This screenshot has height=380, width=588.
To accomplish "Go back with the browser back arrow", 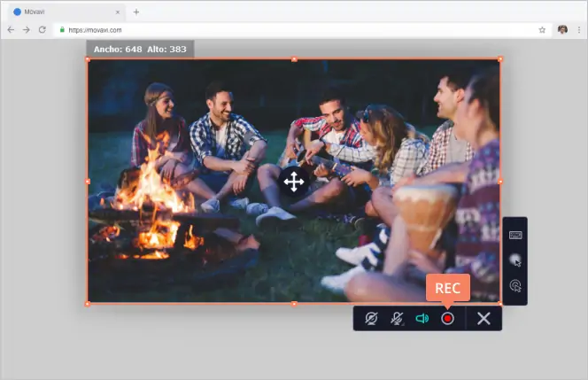I will tap(11, 29).
